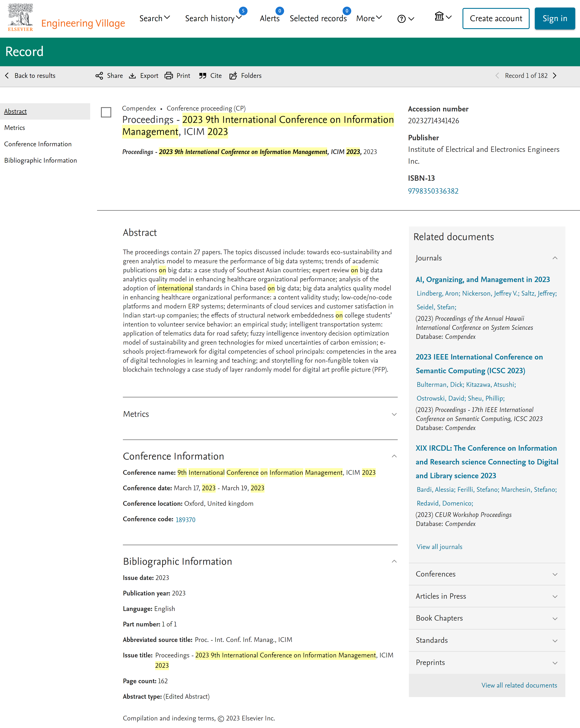
Task: Jump to Abstract in sidebar
Action: [x=15, y=111]
